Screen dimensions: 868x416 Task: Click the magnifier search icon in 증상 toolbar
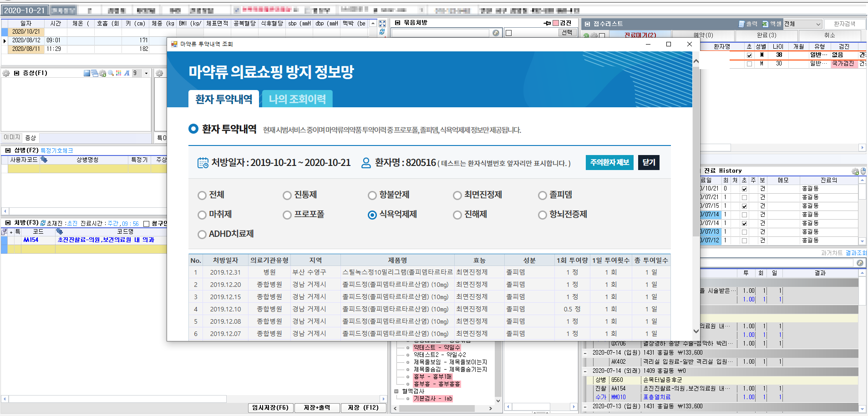pos(111,73)
